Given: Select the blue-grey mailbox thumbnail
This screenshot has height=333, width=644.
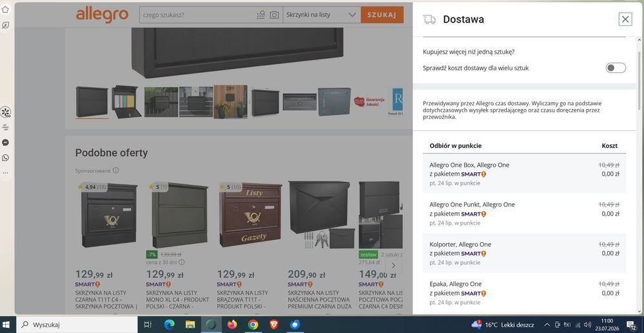Looking at the screenshot, I should 335,102.
